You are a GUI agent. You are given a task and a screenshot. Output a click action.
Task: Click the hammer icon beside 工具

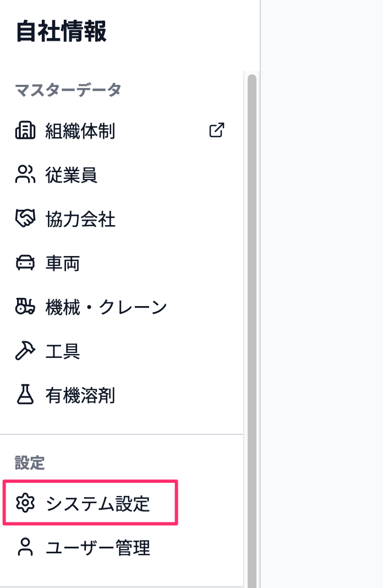pyautogui.click(x=25, y=351)
